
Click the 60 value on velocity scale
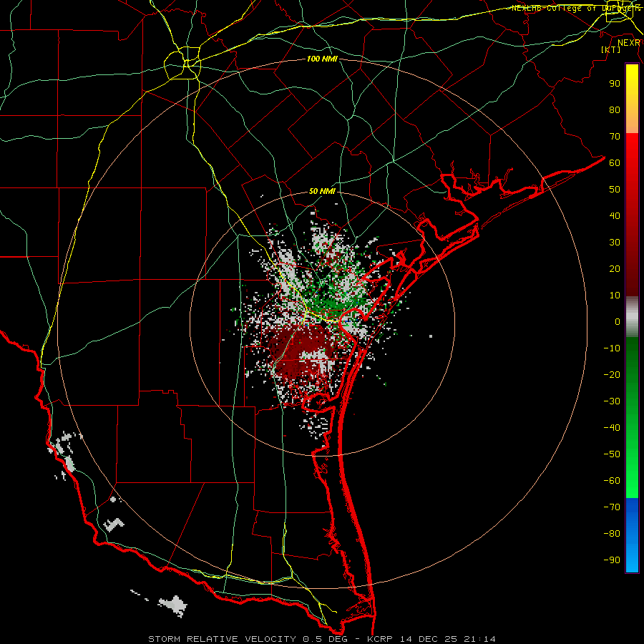[x=615, y=163]
